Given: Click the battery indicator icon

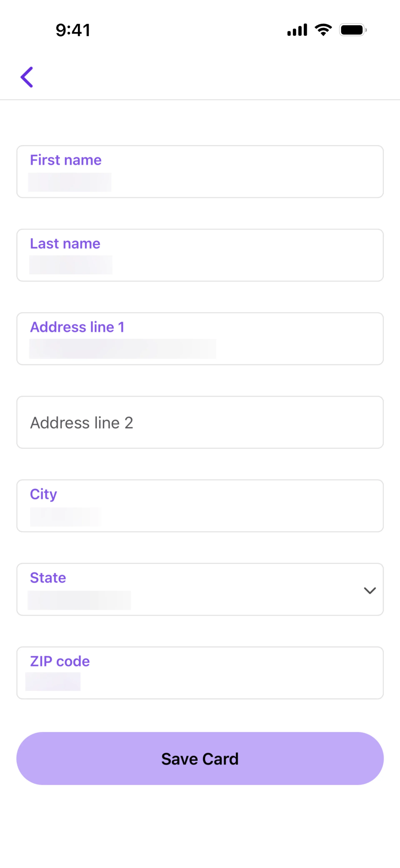Looking at the screenshot, I should (352, 30).
